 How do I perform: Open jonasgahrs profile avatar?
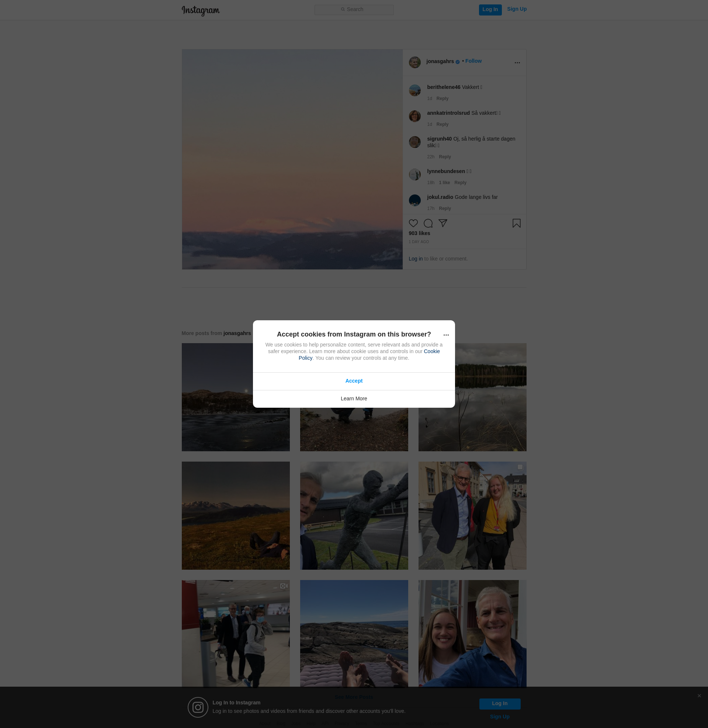pyautogui.click(x=414, y=62)
